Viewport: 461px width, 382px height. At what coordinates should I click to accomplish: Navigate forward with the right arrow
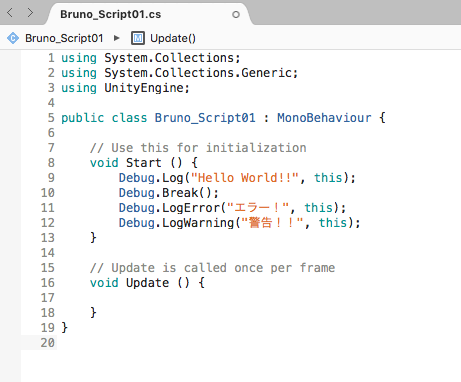(x=30, y=13)
